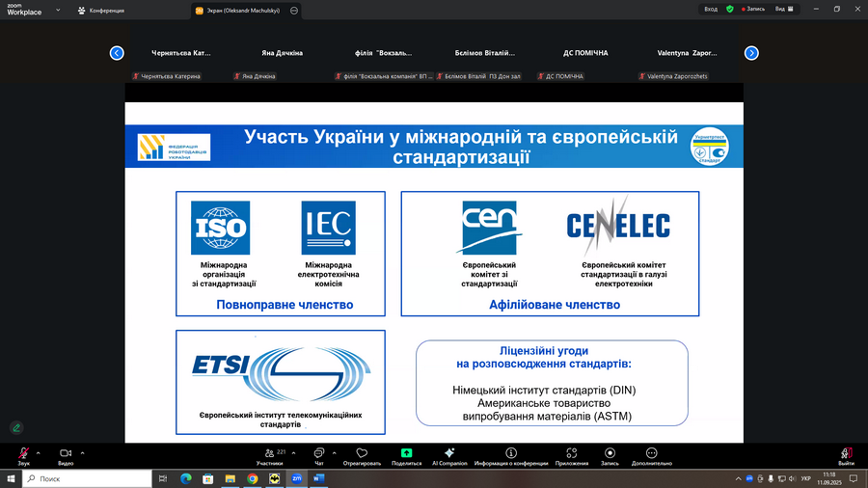Switch to the Конференции tab
Viewport: 868px width, 488px height.
tap(101, 10)
